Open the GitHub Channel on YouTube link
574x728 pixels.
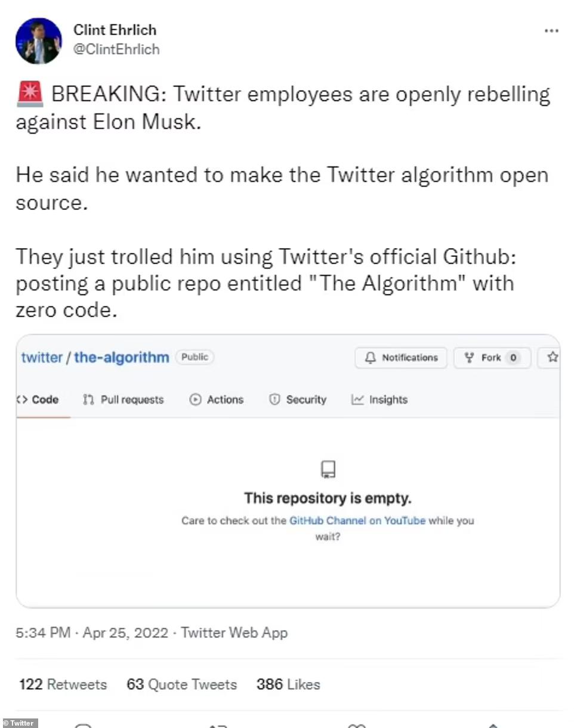click(x=357, y=521)
